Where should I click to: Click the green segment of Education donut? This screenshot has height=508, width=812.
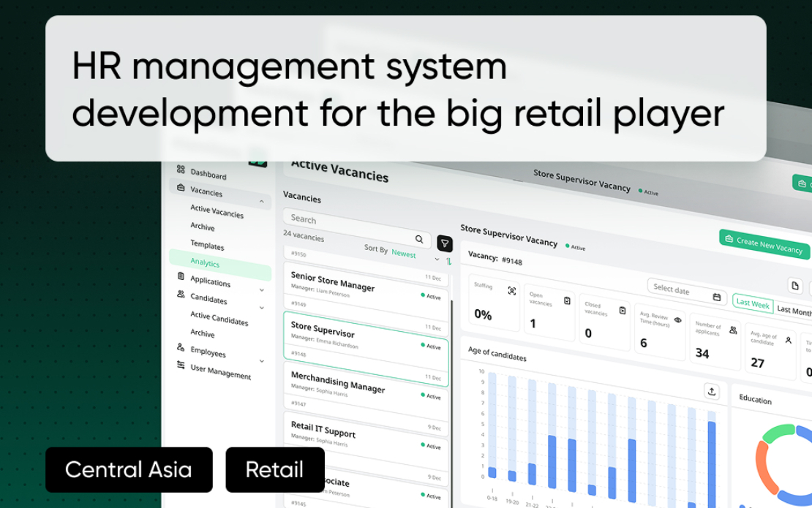pos(779,433)
